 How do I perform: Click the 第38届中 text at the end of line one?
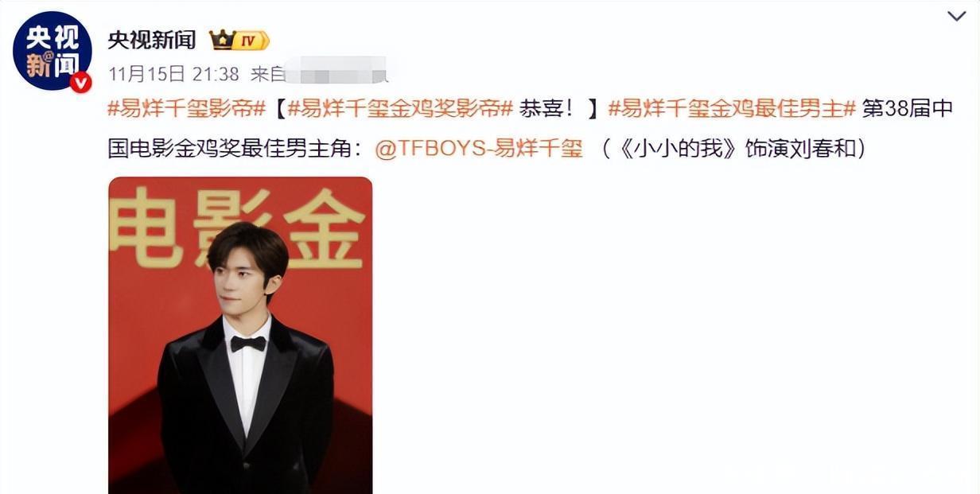click(908, 109)
